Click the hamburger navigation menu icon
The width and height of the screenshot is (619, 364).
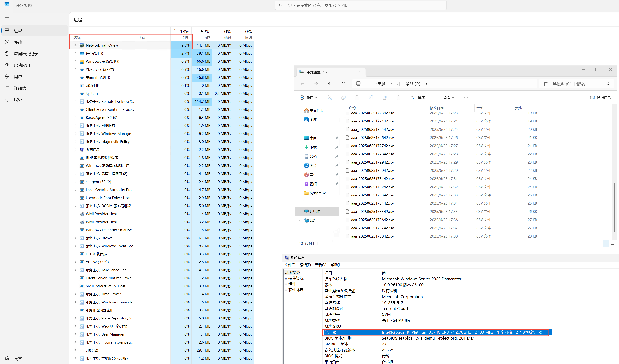(7, 19)
